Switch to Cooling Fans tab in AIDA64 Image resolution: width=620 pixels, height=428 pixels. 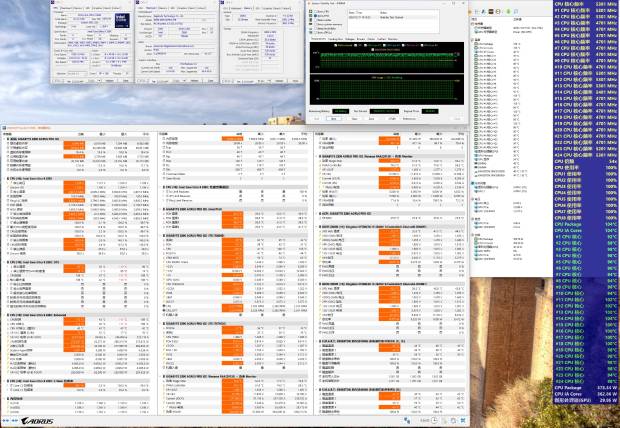click(335, 39)
